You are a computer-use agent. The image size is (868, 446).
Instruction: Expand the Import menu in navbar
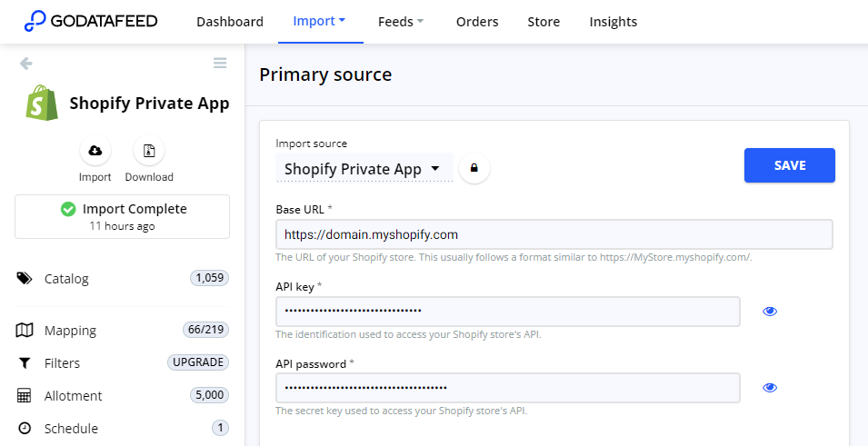click(x=319, y=21)
